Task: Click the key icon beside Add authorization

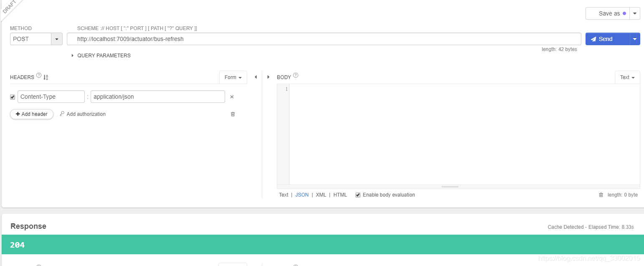Action: pos(62,114)
